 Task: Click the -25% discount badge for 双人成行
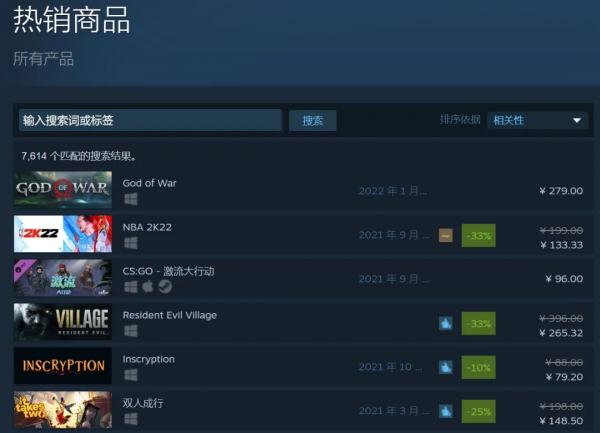click(478, 411)
